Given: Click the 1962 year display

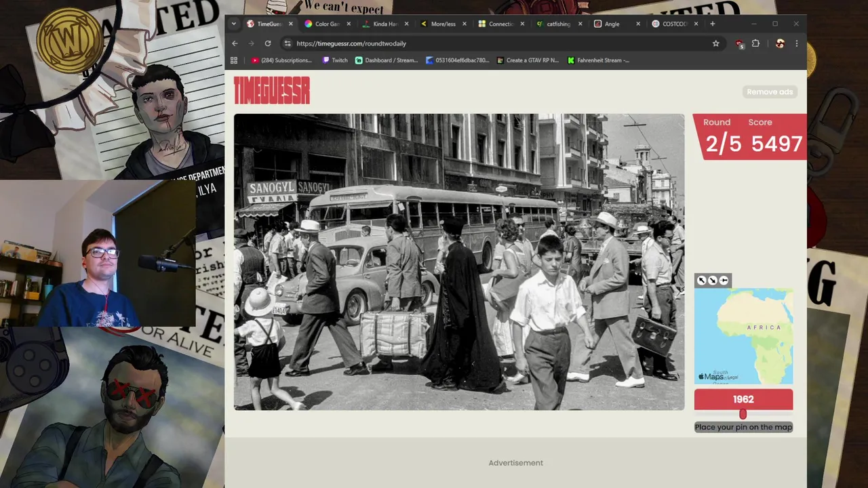Looking at the screenshot, I should tap(743, 399).
